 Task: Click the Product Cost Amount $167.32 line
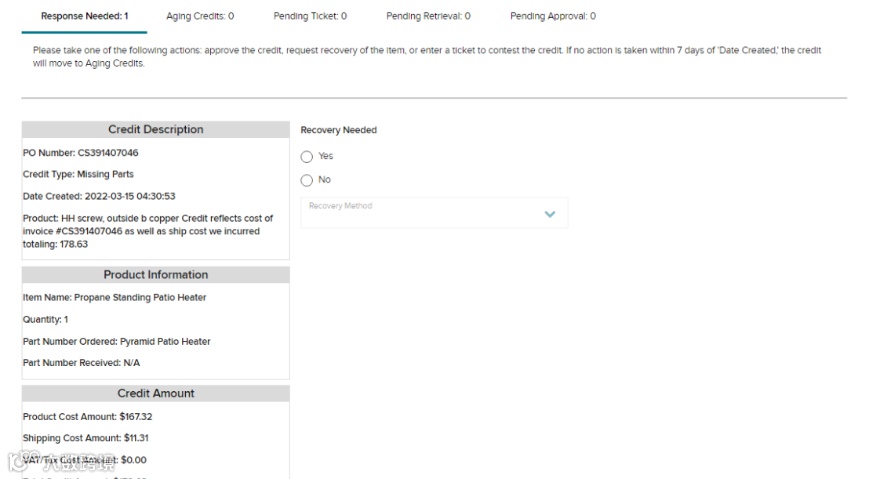[88, 417]
